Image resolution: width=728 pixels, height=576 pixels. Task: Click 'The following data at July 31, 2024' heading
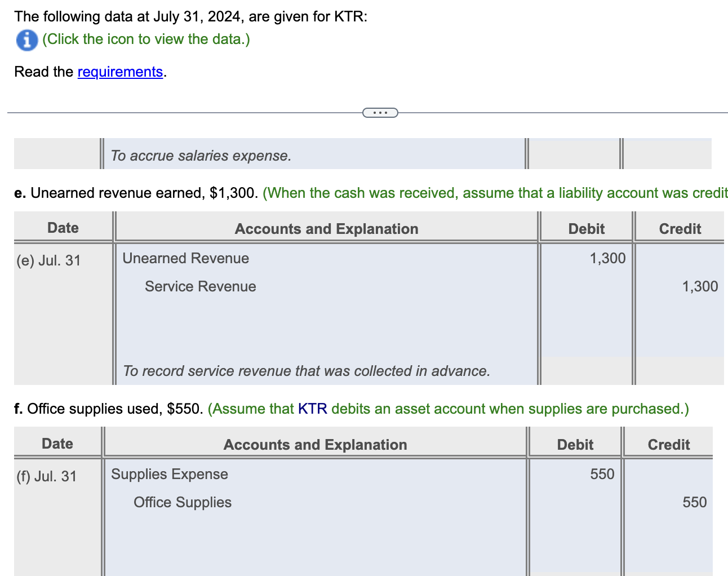191,16
